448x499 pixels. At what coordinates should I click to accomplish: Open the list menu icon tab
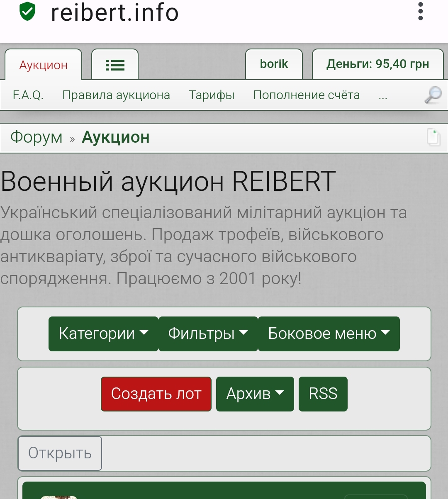(115, 65)
